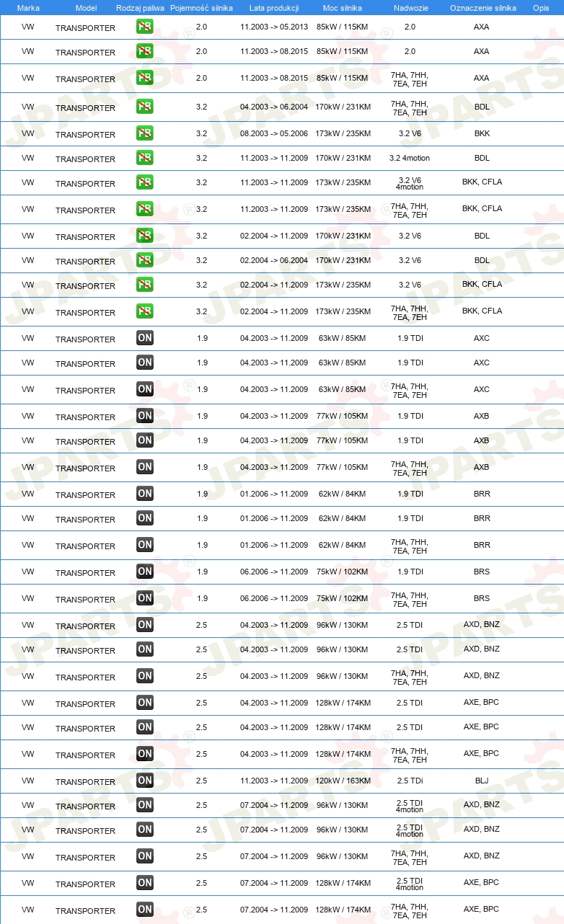
Task: Click 'BRS' code in the 7HA, 7HH body row
Action: tap(482, 598)
